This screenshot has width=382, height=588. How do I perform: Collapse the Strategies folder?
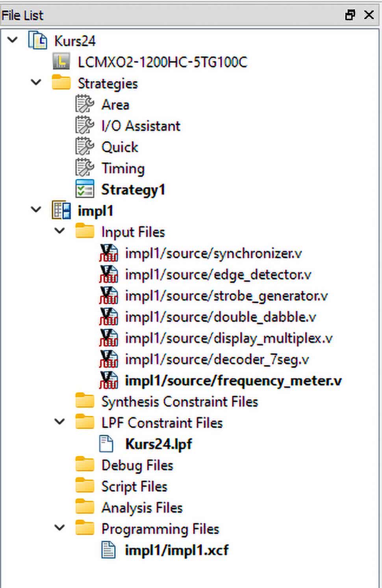click(36, 82)
